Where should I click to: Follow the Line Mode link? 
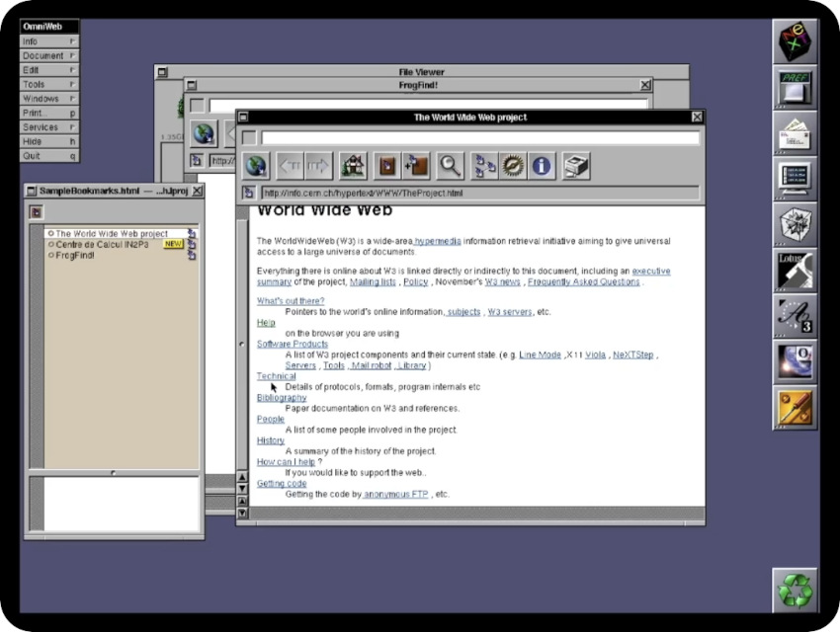pyautogui.click(x=540, y=355)
